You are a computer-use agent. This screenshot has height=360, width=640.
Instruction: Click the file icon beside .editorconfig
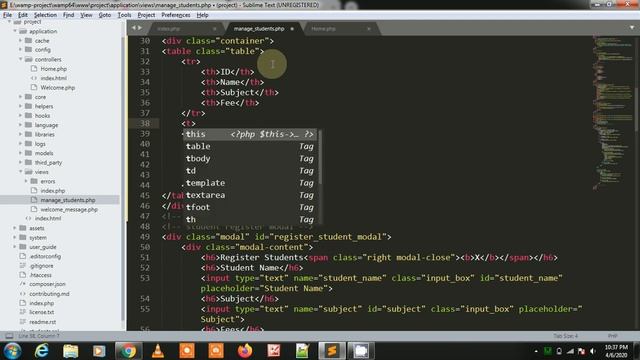(x=22, y=257)
